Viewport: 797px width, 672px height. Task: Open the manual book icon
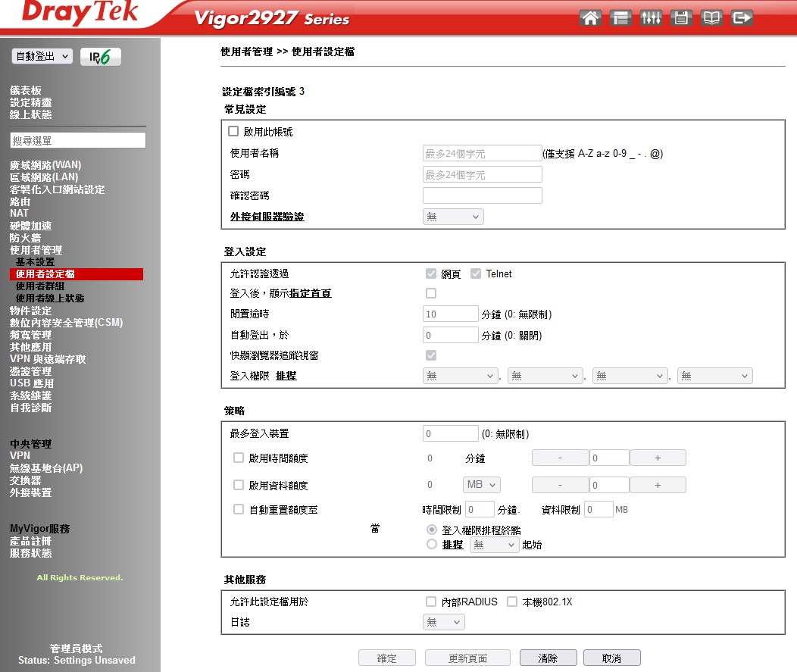tap(711, 18)
